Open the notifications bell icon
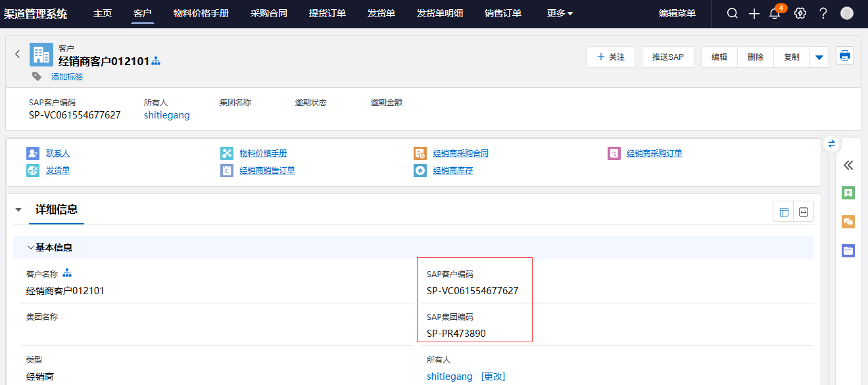This screenshot has height=385, width=868. coord(775,14)
